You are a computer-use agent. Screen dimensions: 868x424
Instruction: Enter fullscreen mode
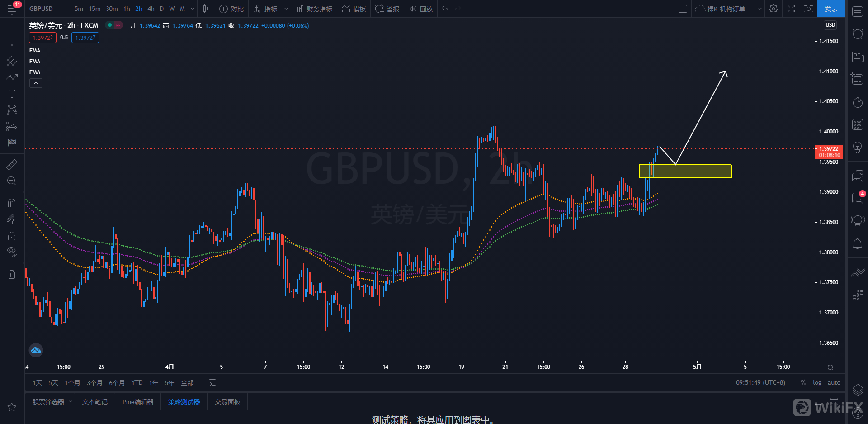click(791, 9)
